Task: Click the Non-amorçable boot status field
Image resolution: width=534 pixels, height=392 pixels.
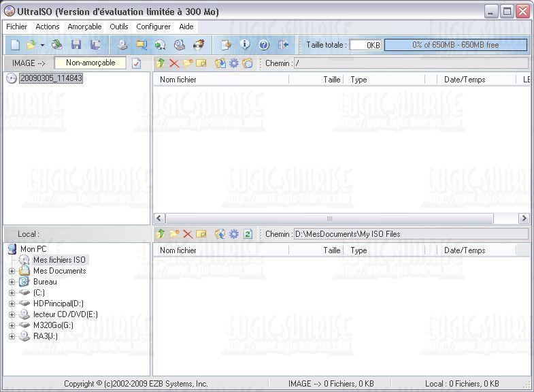Action: (x=90, y=63)
